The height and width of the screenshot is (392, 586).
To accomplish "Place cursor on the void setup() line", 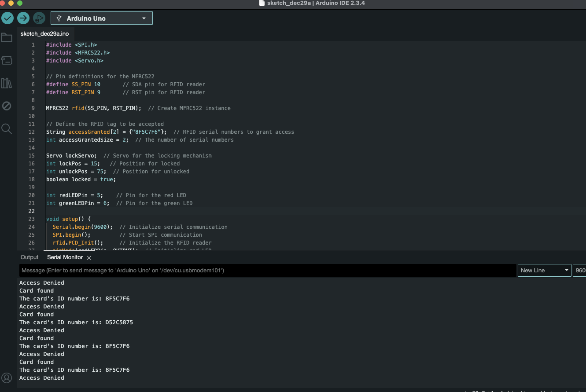I will [x=68, y=219].
